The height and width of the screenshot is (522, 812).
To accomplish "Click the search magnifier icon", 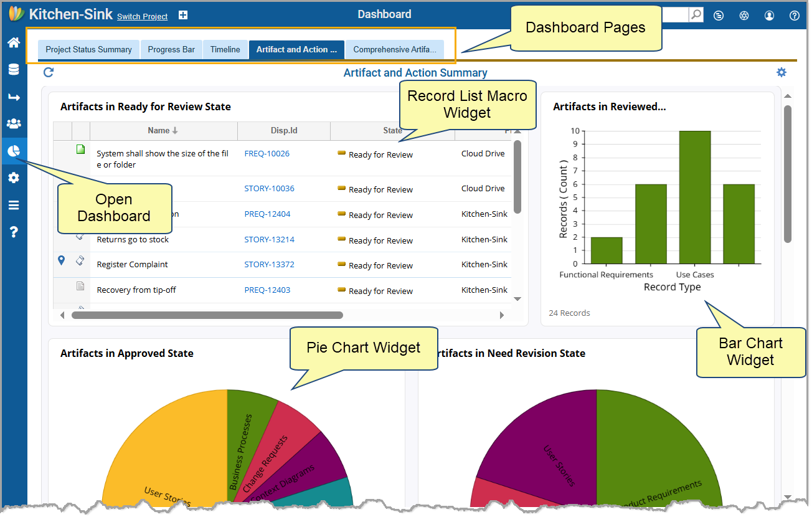I will pos(696,15).
